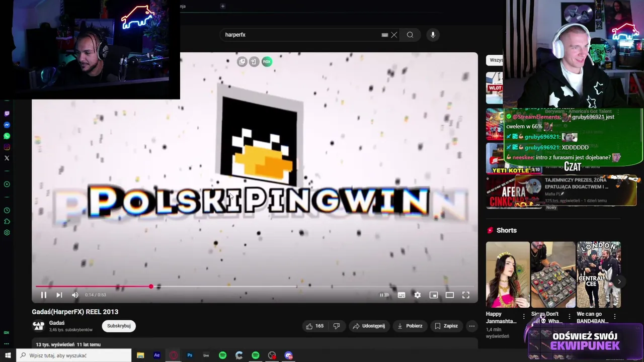Open After Effects from taskbar
644x362 pixels.
pos(157,355)
